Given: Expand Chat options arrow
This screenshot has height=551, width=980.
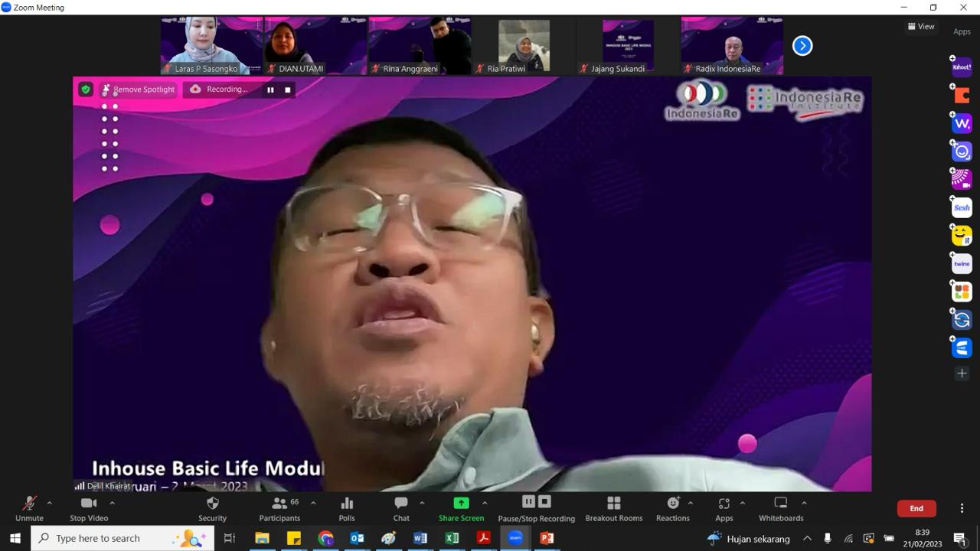Looking at the screenshot, I should (x=422, y=503).
